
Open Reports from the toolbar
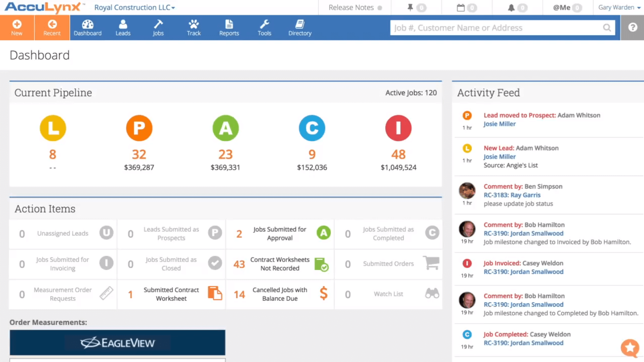[x=229, y=27]
